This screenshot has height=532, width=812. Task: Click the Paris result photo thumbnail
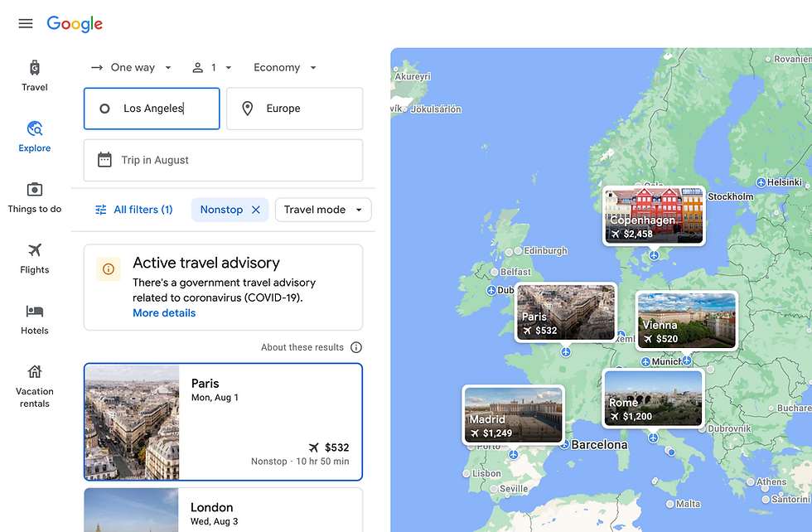[132, 422]
